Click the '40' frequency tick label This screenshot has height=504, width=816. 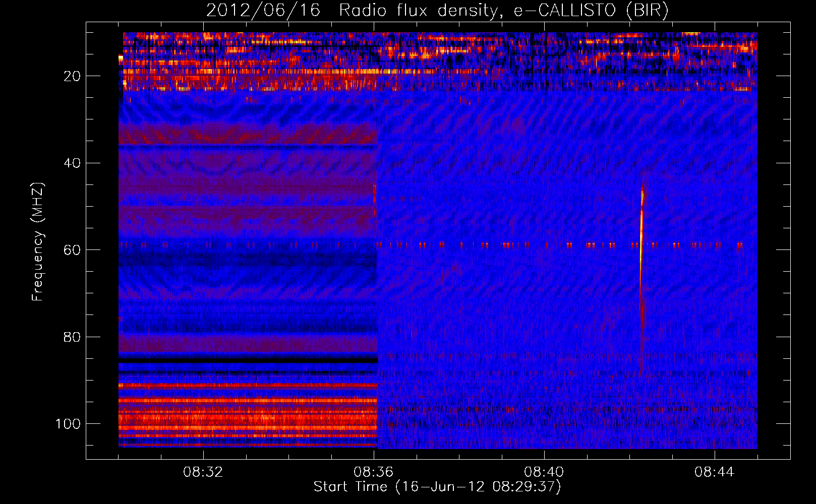pyautogui.click(x=72, y=163)
